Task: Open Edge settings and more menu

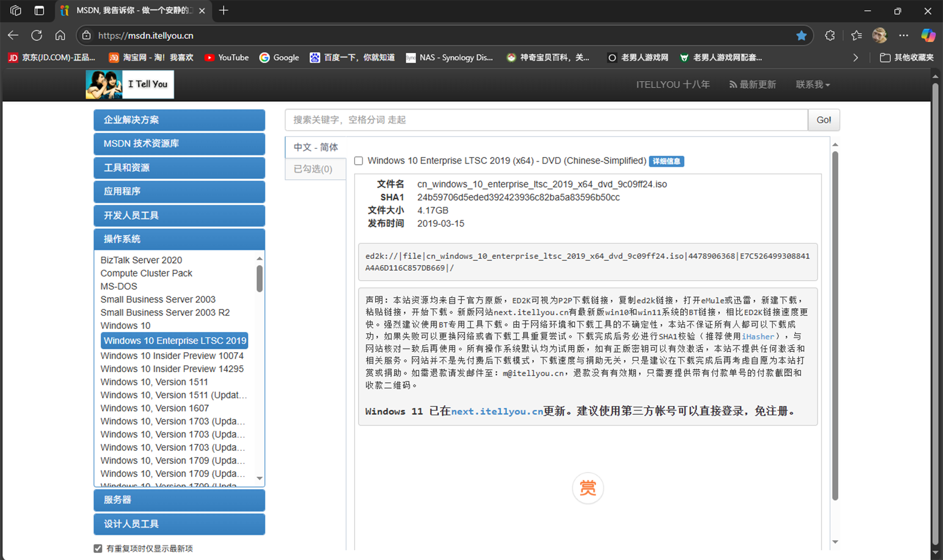Action: point(904,36)
